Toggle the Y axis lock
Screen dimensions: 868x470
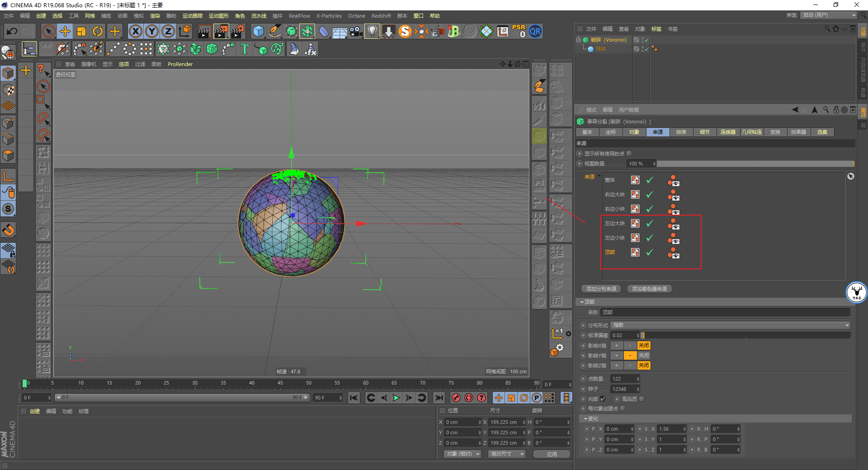[x=152, y=31]
